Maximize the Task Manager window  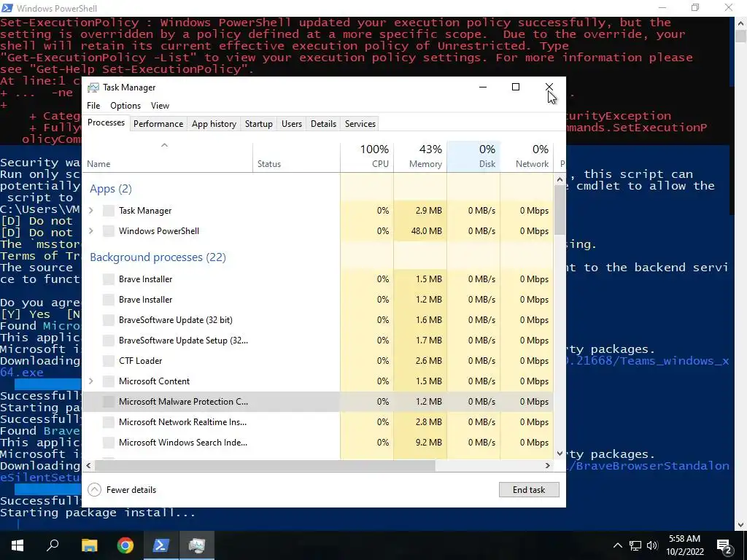516,87
